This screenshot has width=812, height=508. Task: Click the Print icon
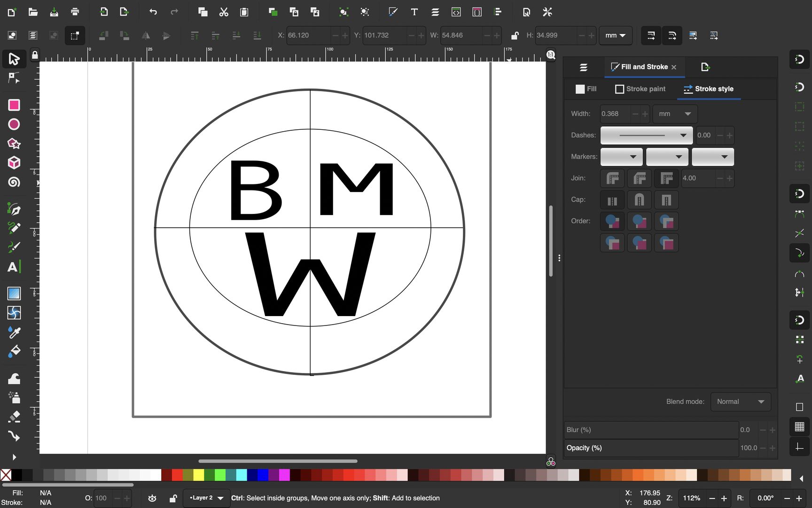pyautogui.click(x=75, y=12)
